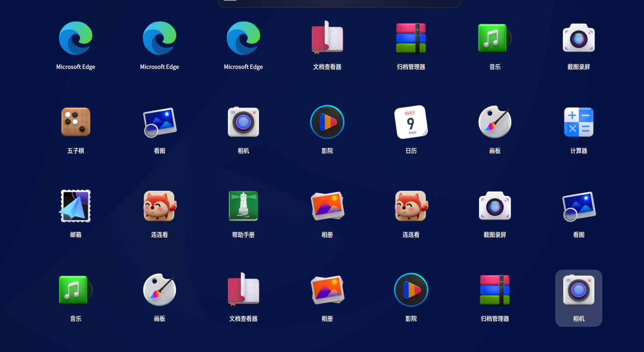The height and width of the screenshot is (352, 644).
Task: Open 归档管理器 beside the highlighted 相机
Action: click(x=495, y=290)
